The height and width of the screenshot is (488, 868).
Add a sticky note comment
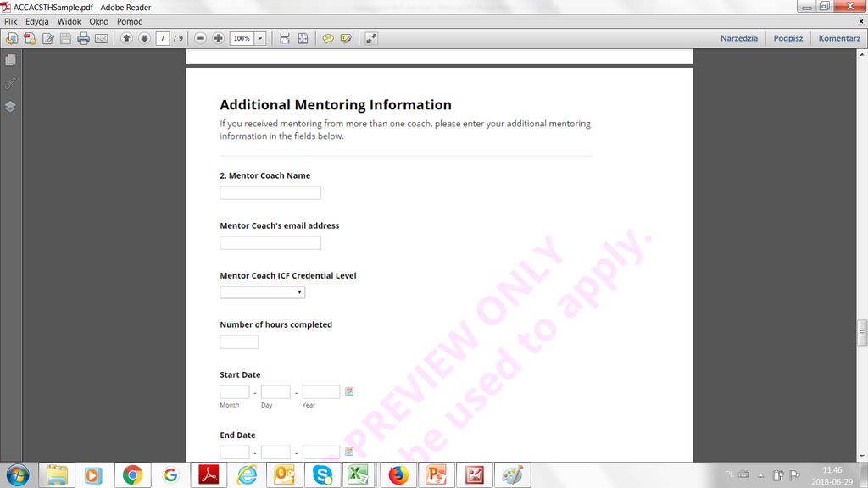point(328,38)
